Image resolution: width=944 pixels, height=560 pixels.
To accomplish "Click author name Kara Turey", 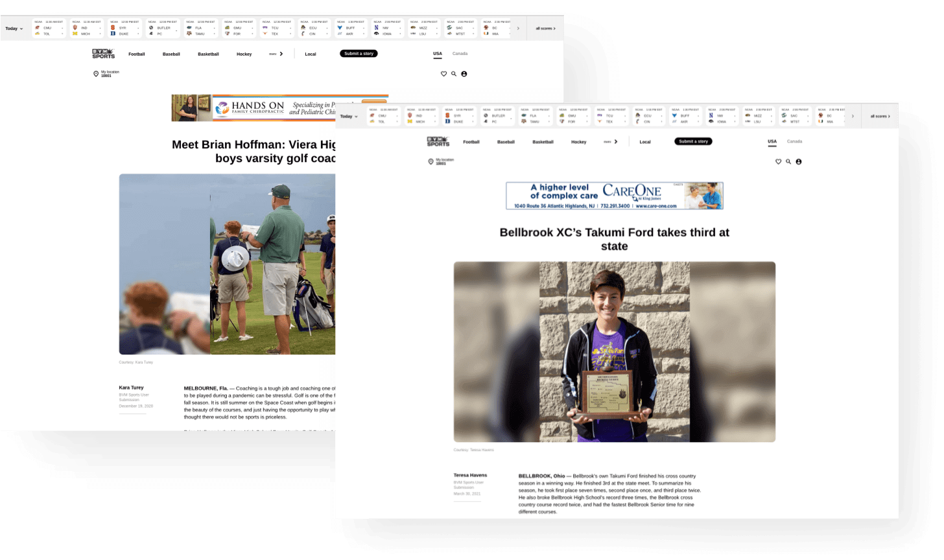I will (x=132, y=388).
